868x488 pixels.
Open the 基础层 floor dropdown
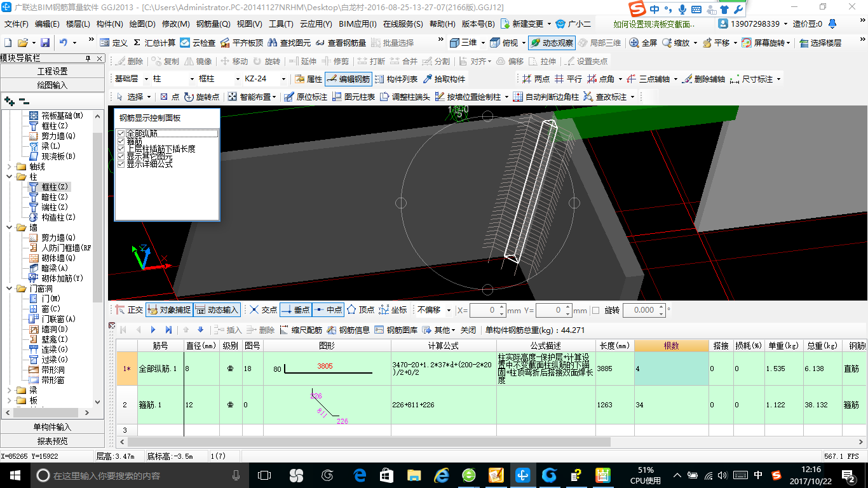147,79
